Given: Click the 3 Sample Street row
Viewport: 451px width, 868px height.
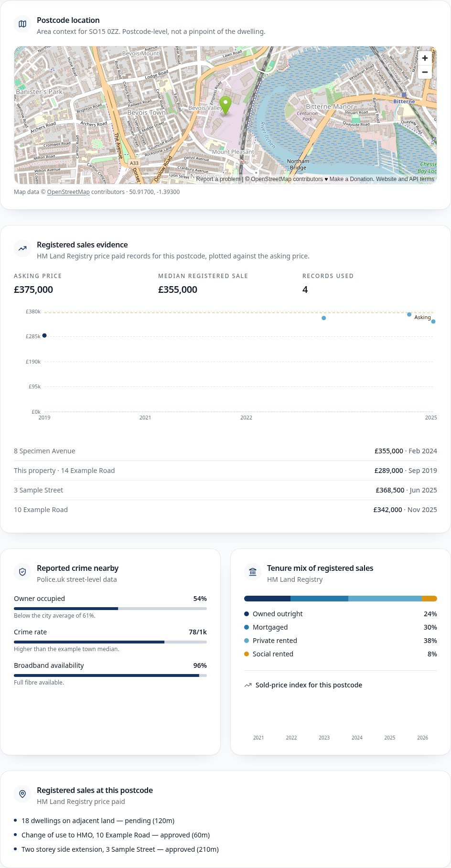Looking at the screenshot, I should 225,490.
